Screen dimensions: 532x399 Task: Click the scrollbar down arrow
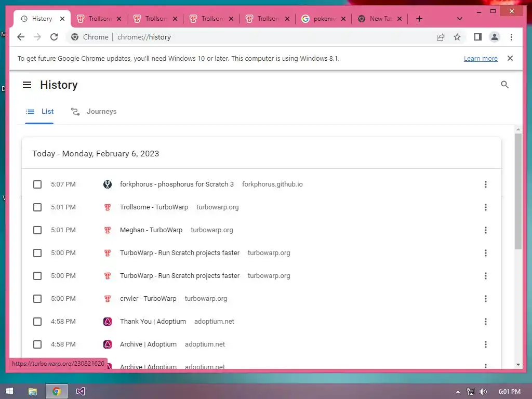pyautogui.click(x=518, y=365)
